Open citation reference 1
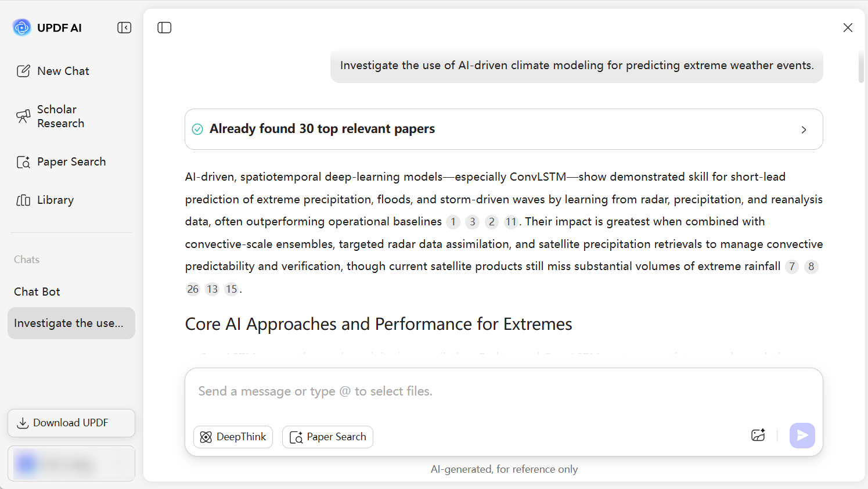This screenshot has width=868, height=489. (x=453, y=222)
